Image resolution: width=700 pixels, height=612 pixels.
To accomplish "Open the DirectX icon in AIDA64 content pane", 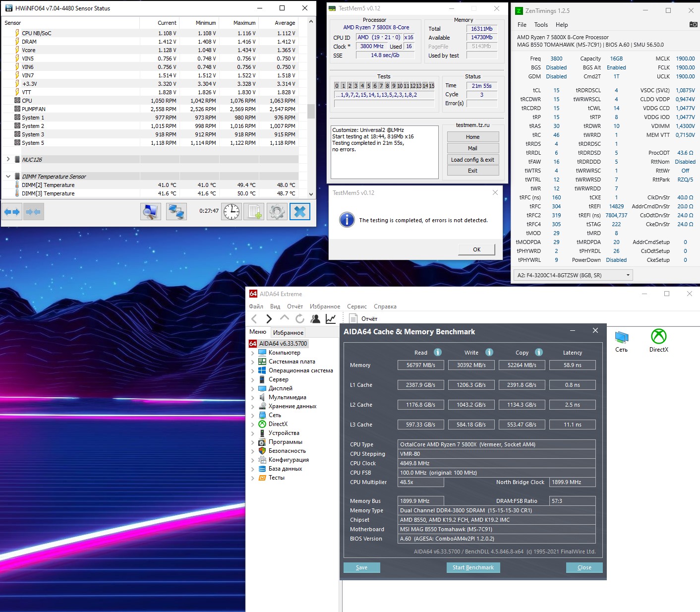I will 659,341.
